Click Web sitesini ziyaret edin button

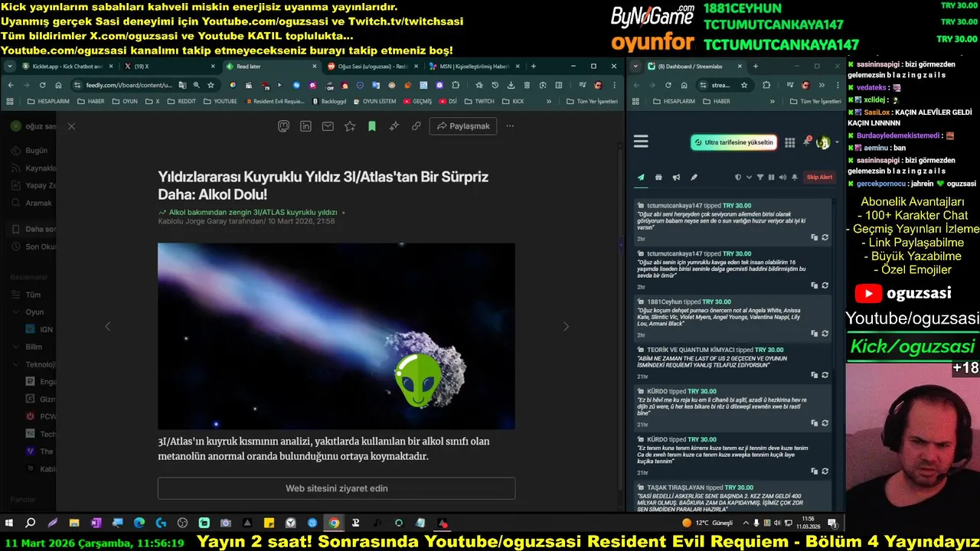click(x=336, y=488)
